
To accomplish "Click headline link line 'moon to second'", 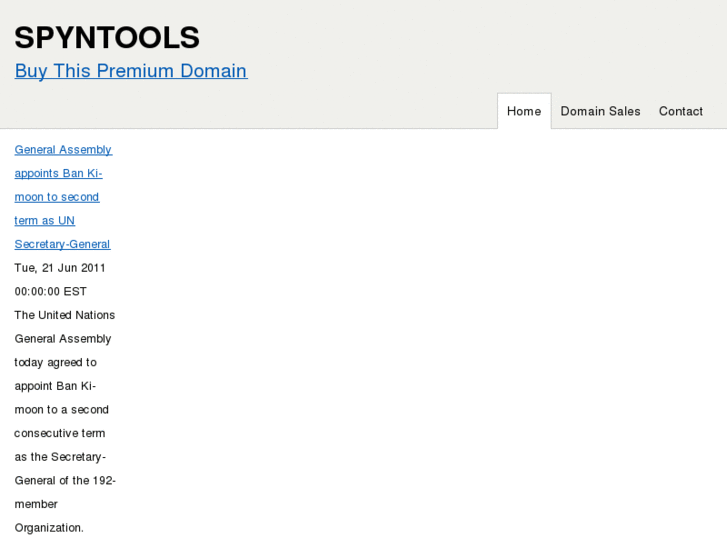I will click(57, 197).
